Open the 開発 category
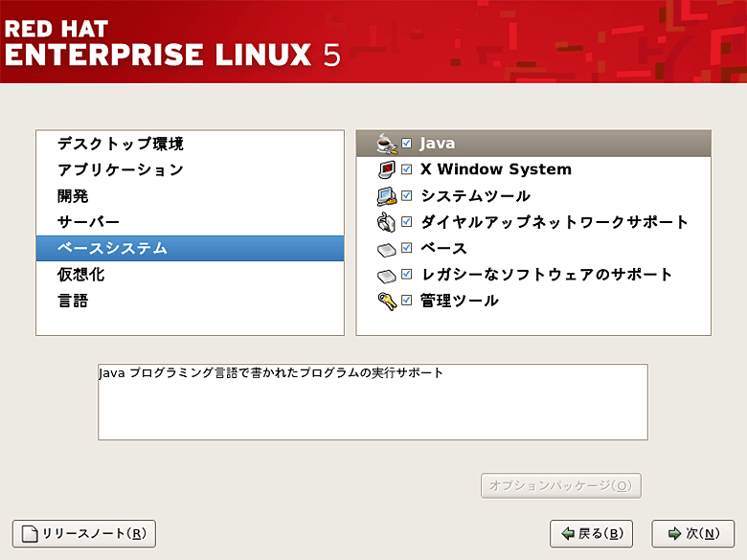The image size is (747, 560). coord(74,196)
